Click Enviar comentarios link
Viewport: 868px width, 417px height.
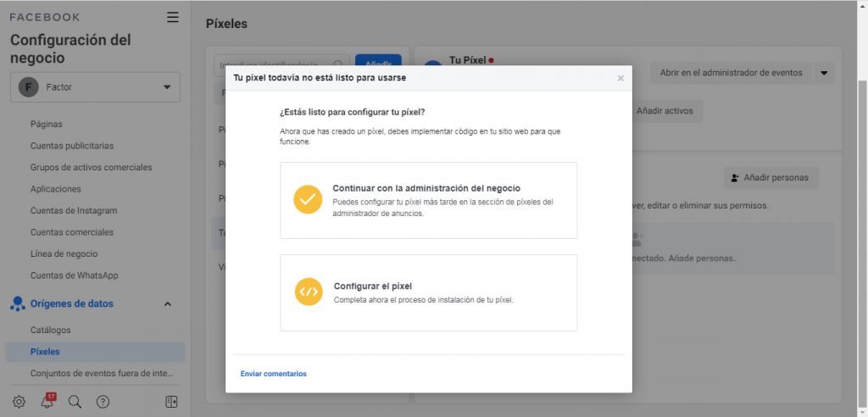274,374
